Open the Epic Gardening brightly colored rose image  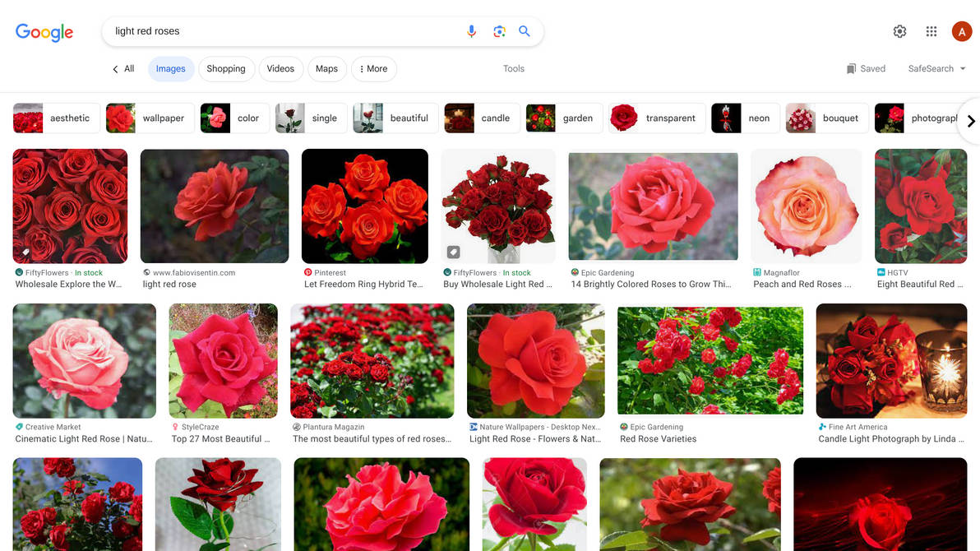[653, 206]
